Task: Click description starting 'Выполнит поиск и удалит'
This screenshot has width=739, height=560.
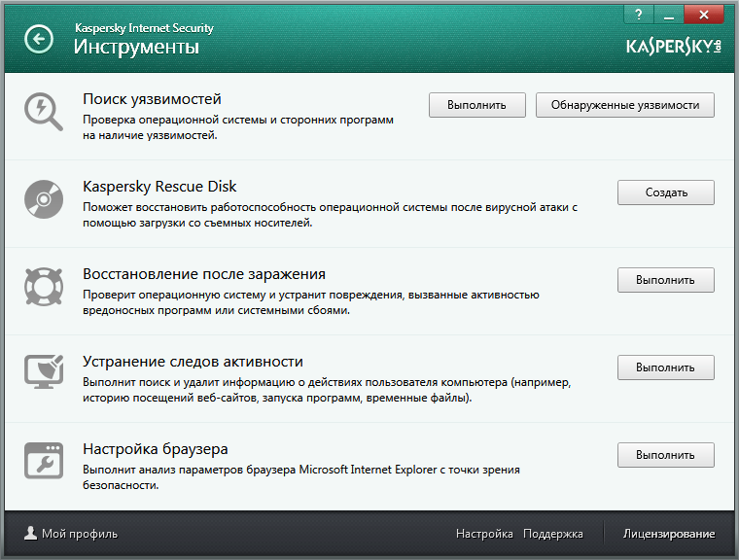Action: tap(327, 390)
